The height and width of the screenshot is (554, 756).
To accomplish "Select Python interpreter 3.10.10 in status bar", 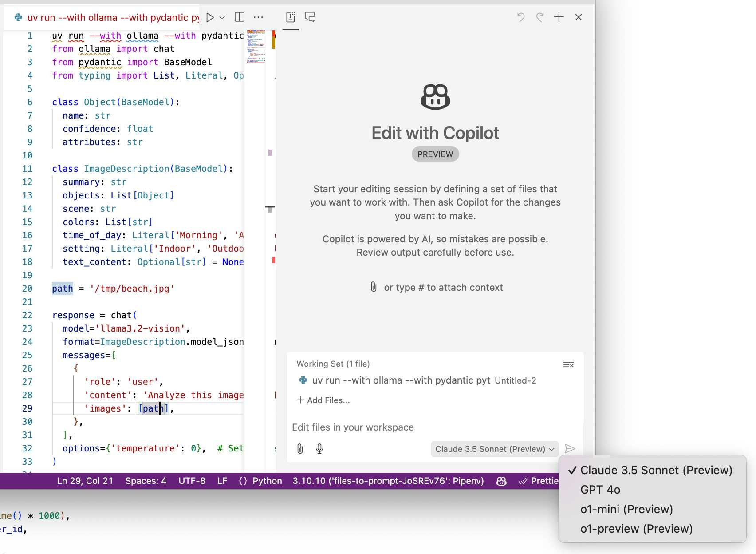I will tap(388, 481).
